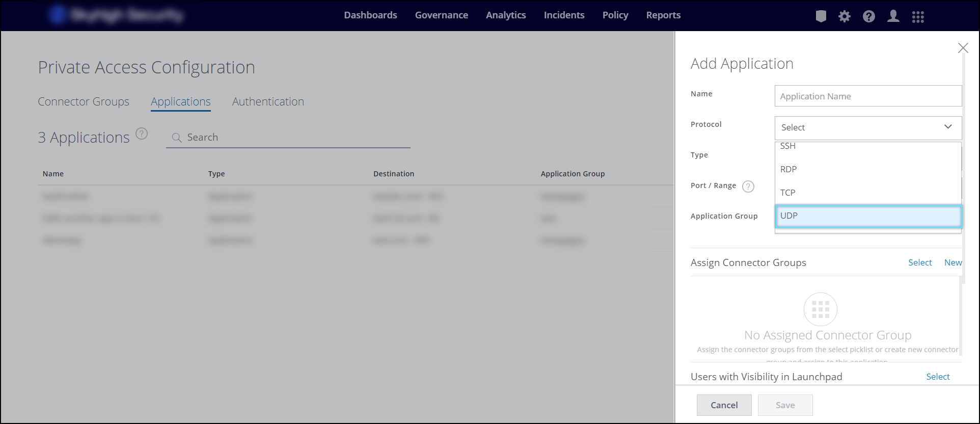Click New connector group link
This screenshot has height=424, width=980.
click(x=953, y=262)
